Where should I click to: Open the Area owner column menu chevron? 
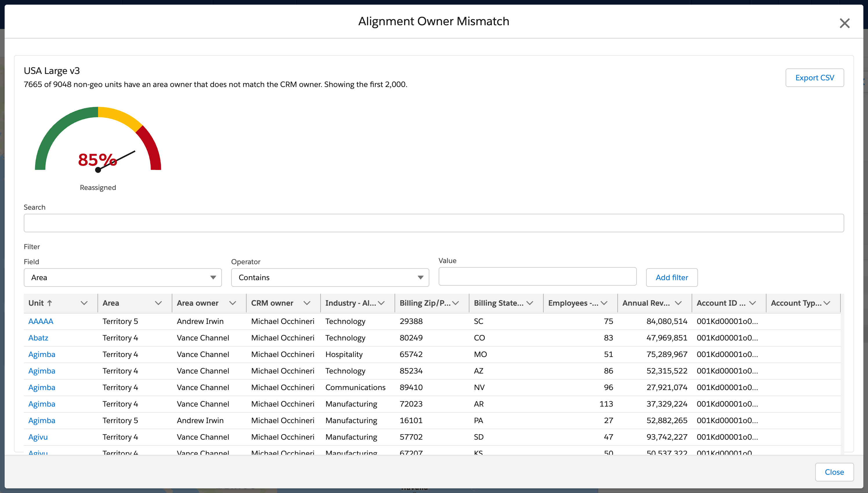click(232, 303)
